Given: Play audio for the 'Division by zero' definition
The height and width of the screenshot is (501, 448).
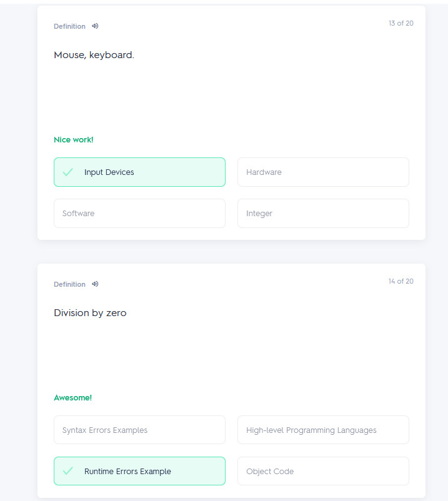Looking at the screenshot, I should (95, 284).
